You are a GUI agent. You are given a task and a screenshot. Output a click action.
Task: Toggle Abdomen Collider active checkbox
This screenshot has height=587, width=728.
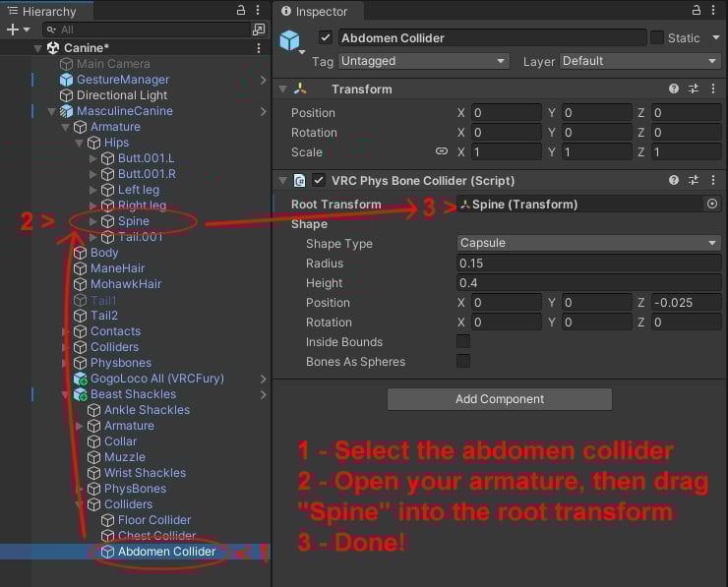tap(326, 37)
